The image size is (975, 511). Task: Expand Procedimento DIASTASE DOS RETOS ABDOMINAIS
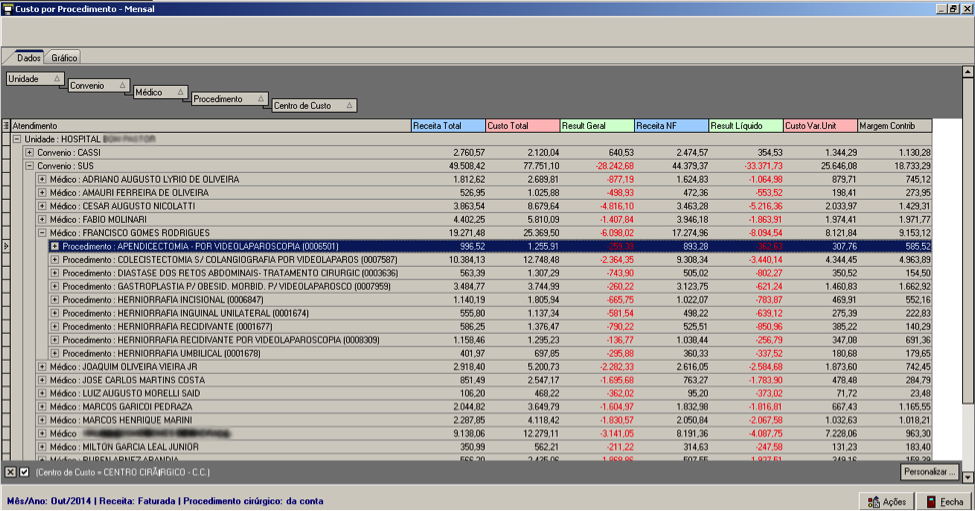(x=55, y=273)
